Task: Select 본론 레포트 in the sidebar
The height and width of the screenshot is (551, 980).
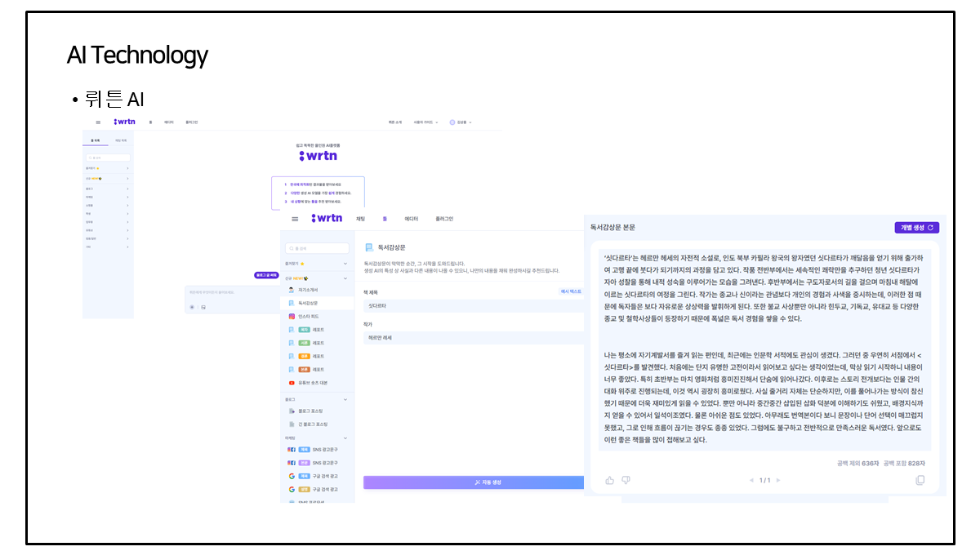Action: pyautogui.click(x=310, y=369)
